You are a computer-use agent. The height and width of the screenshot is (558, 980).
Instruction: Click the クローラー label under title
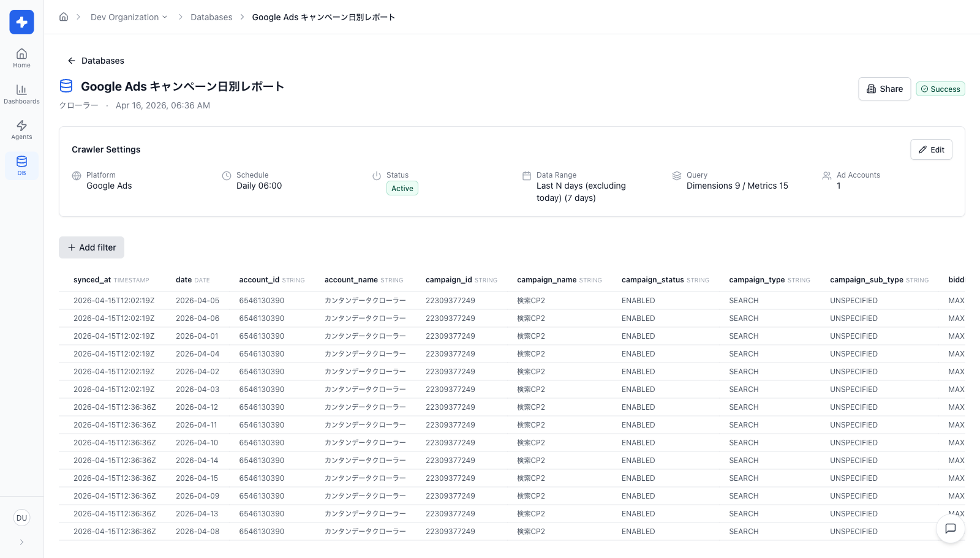(x=78, y=105)
